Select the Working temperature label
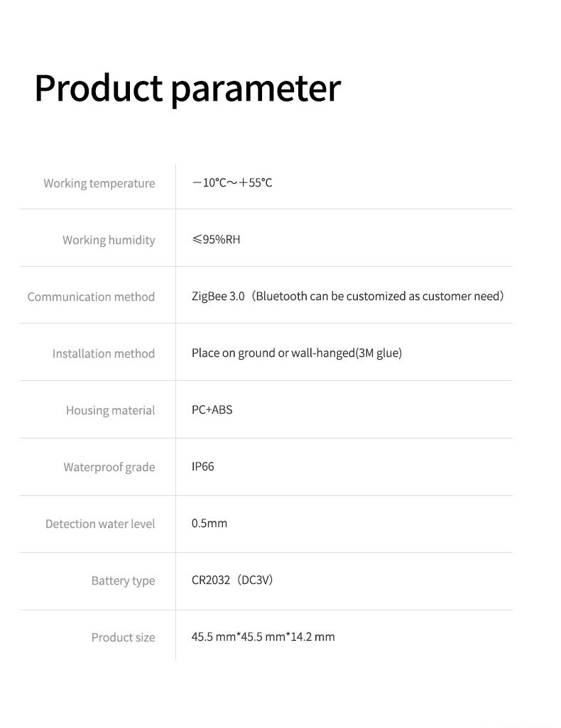The image size is (561, 728). point(99,183)
